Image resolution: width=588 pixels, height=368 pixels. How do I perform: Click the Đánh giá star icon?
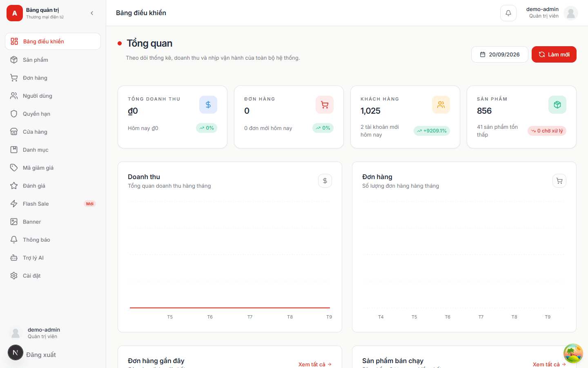point(14,186)
